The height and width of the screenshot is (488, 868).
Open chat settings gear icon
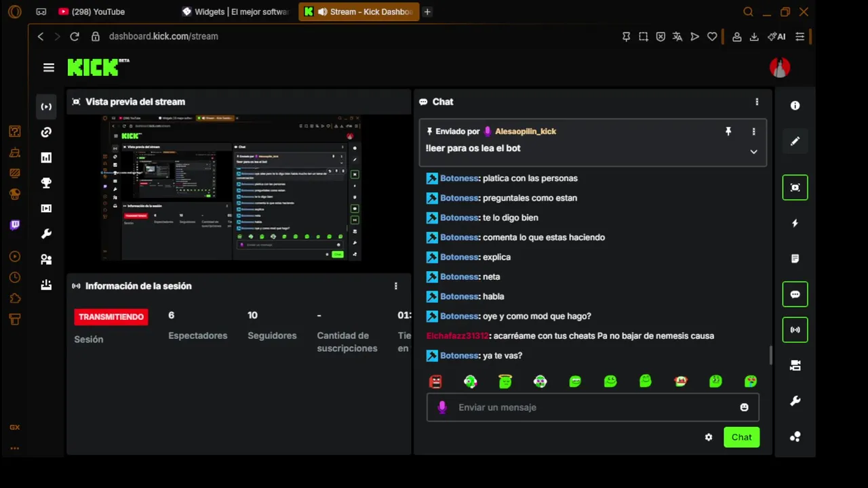(x=709, y=437)
